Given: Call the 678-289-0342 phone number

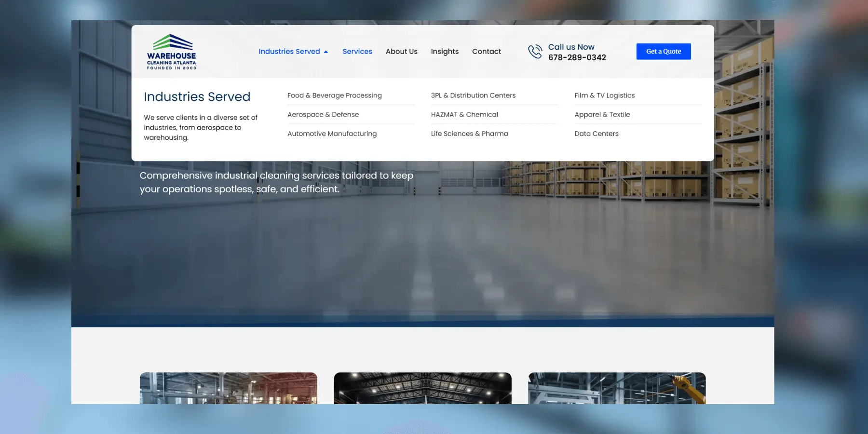Looking at the screenshot, I should point(577,57).
